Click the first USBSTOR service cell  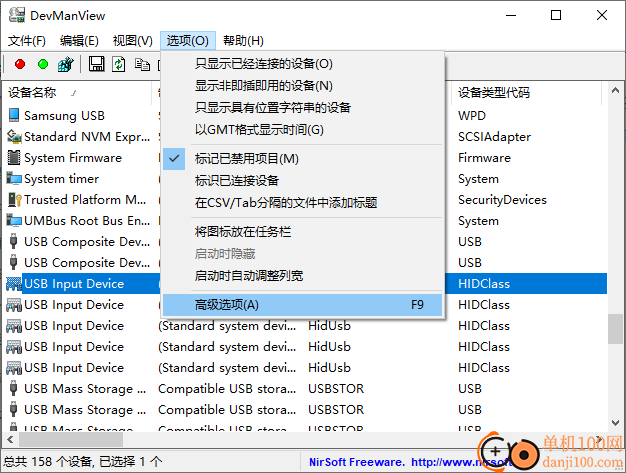336,388
